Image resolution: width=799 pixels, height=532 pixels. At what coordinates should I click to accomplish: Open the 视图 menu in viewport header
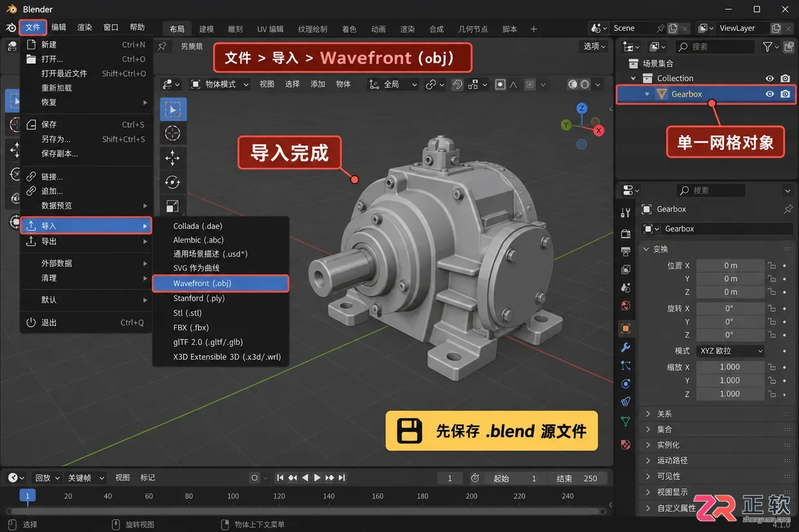(x=267, y=84)
